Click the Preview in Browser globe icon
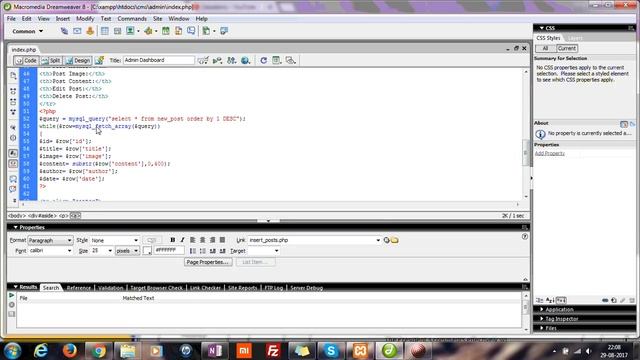 (x=245, y=60)
